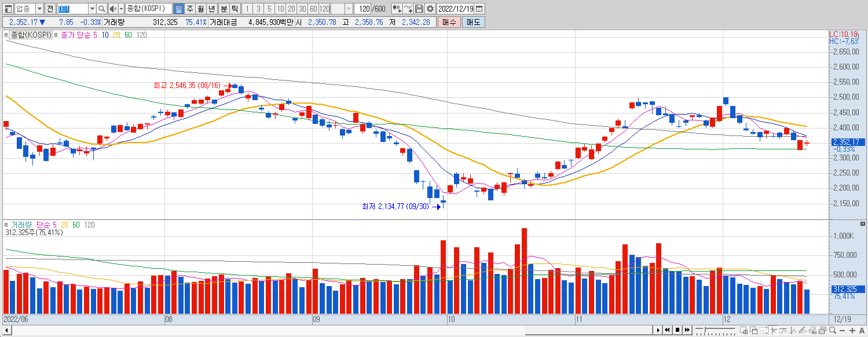
Task: Click the rewind button in playback controls
Action: click(x=668, y=330)
